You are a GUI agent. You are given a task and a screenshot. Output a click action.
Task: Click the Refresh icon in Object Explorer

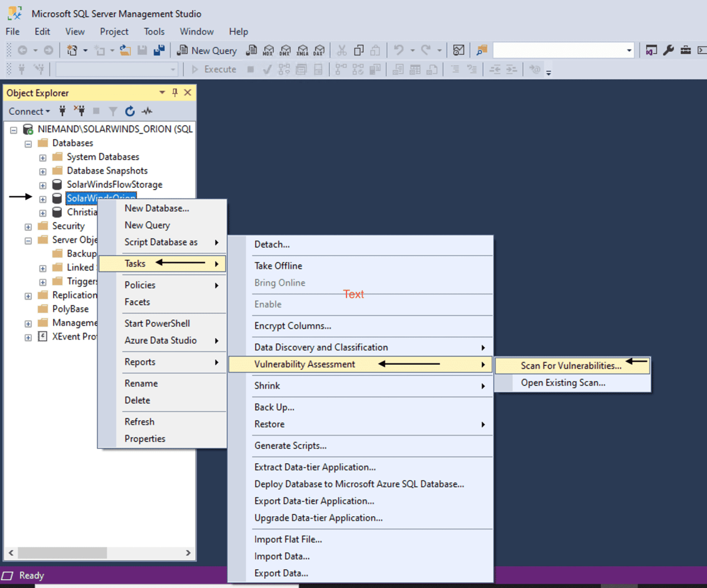[x=130, y=111]
